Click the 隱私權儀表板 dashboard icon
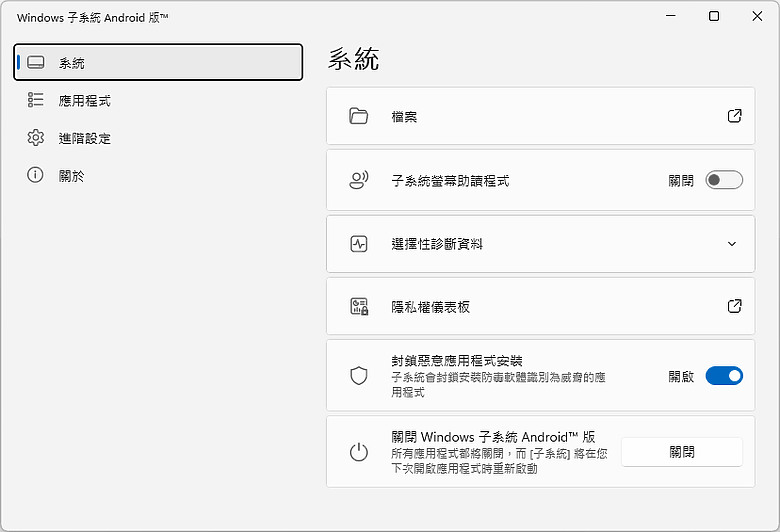This screenshot has width=780, height=532. (359, 306)
